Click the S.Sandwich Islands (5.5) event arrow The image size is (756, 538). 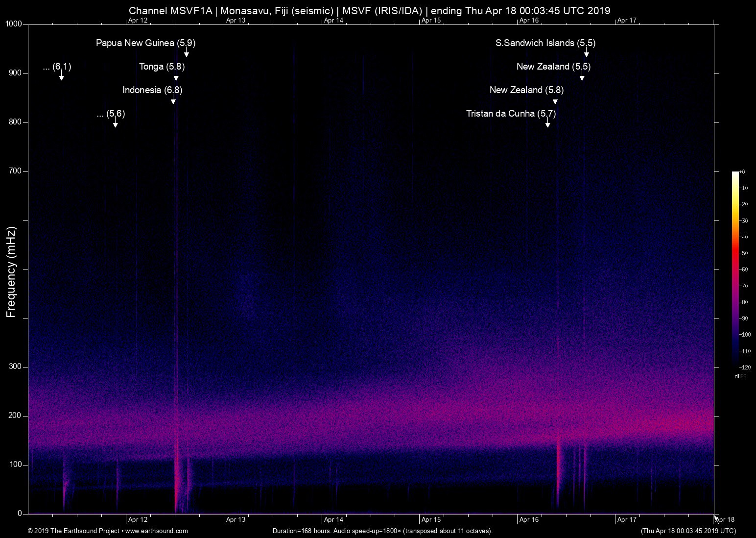click(588, 53)
